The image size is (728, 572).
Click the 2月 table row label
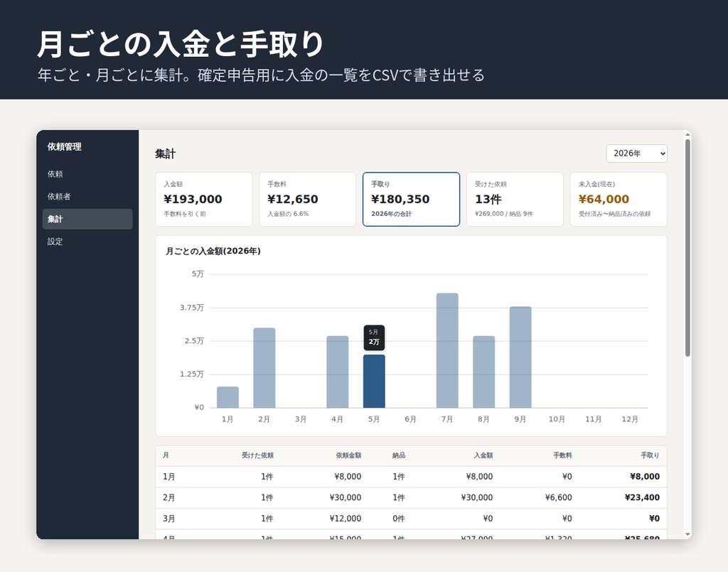[169, 497]
